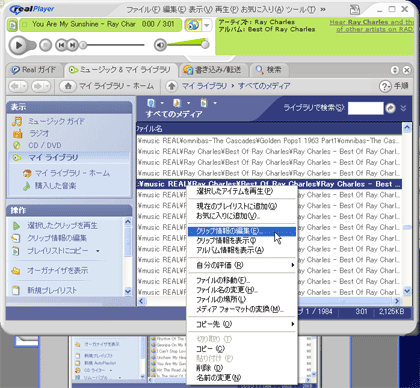This screenshot has width=420, height=388.
Task: Start playback with the Play button
Action: click(19, 45)
